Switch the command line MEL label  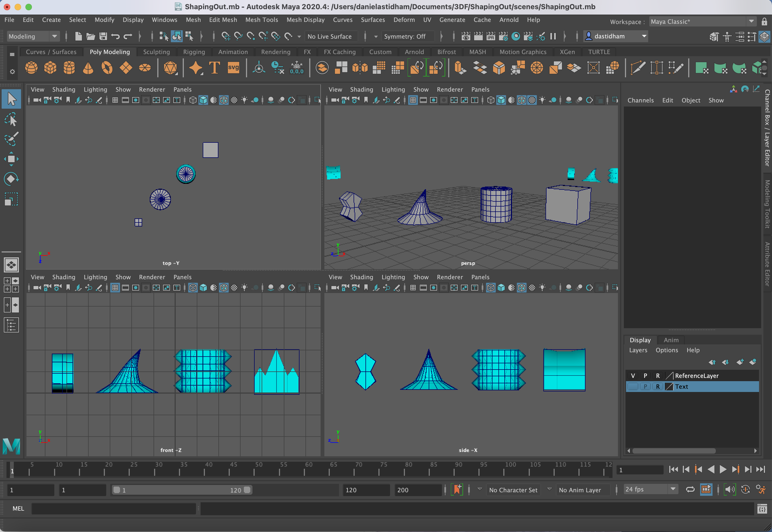point(18,508)
